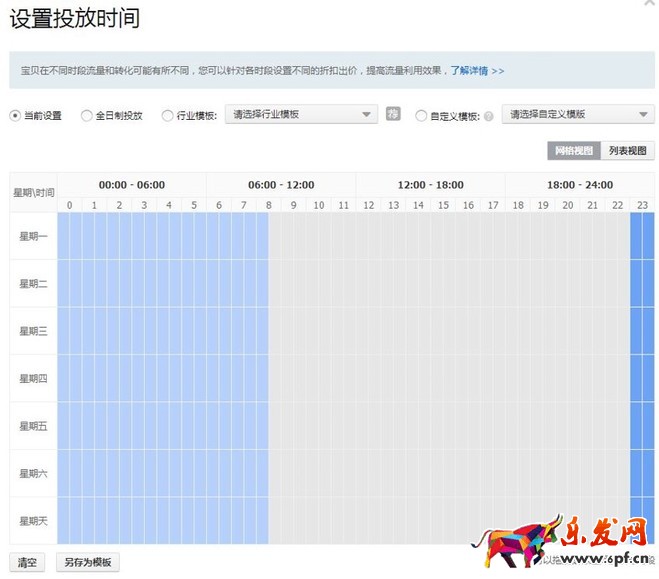Select 星期三 grid cell at hour 12
Viewport: 659px width, 579px height.
pos(368,331)
